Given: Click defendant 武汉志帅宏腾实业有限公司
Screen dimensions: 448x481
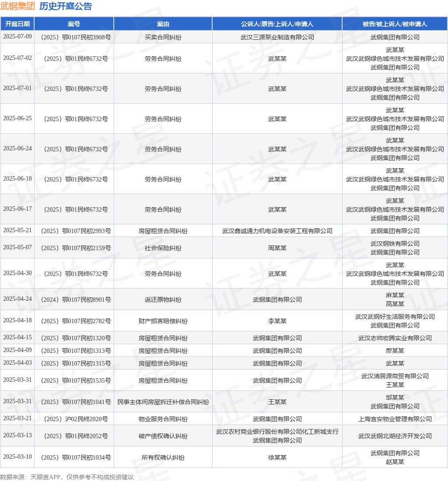Looking at the screenshot, I should pos(395,338).
